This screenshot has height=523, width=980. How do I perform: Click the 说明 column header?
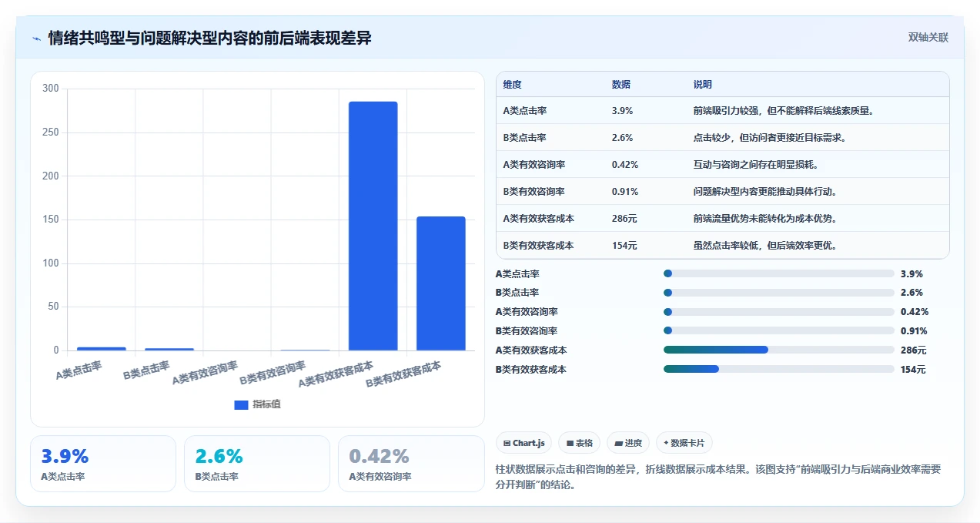[x=702, y=85]
